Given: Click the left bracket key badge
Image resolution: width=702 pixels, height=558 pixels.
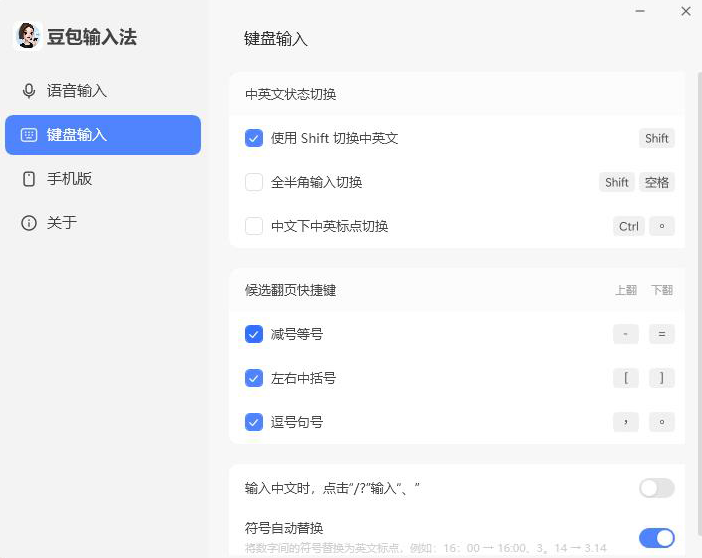Looking at the screenshot, I should click(626, 378).
